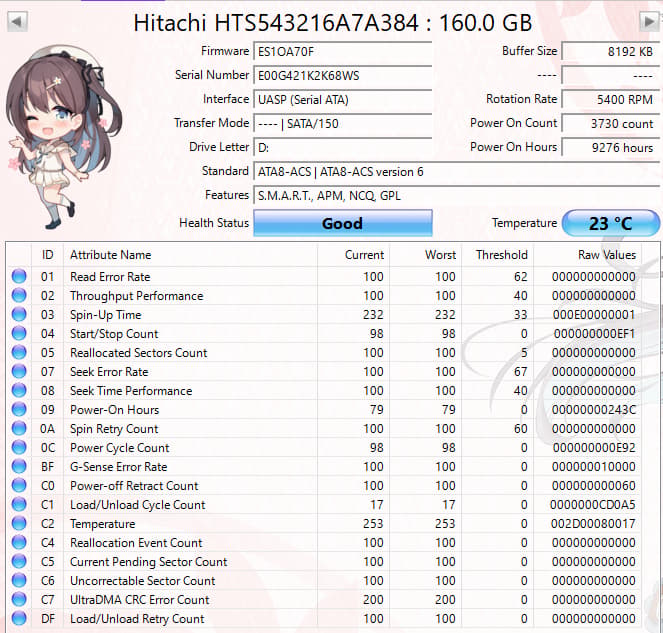
Task: Click the Standard field ATA8-ACS version 6
Action: tap(457, 172)
